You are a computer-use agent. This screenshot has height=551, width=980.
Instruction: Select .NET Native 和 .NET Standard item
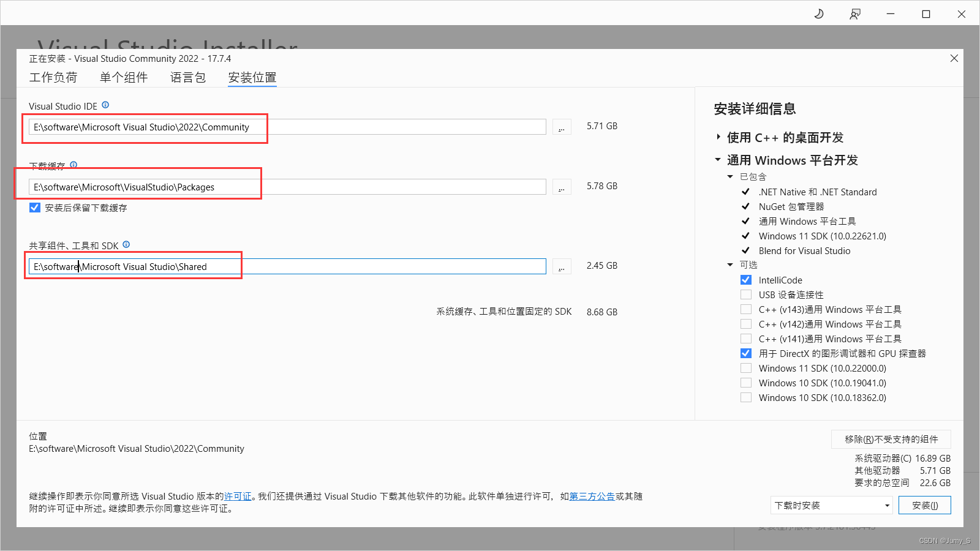click(818, 192)
